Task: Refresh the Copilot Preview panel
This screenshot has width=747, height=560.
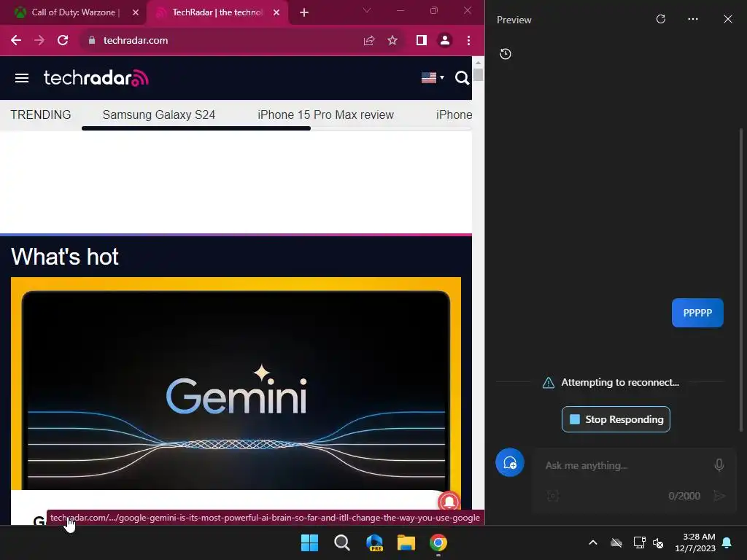Action: click(x=661, y=19)
